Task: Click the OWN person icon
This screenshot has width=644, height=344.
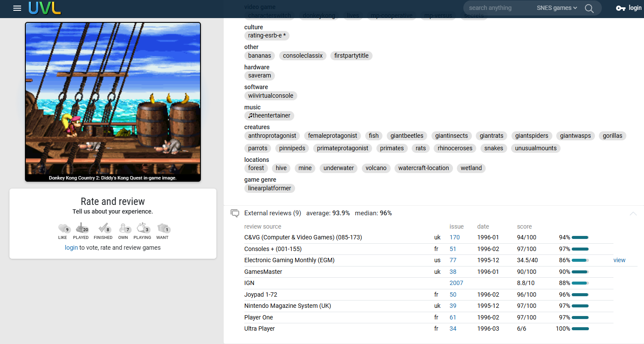Action: [123, 228]
